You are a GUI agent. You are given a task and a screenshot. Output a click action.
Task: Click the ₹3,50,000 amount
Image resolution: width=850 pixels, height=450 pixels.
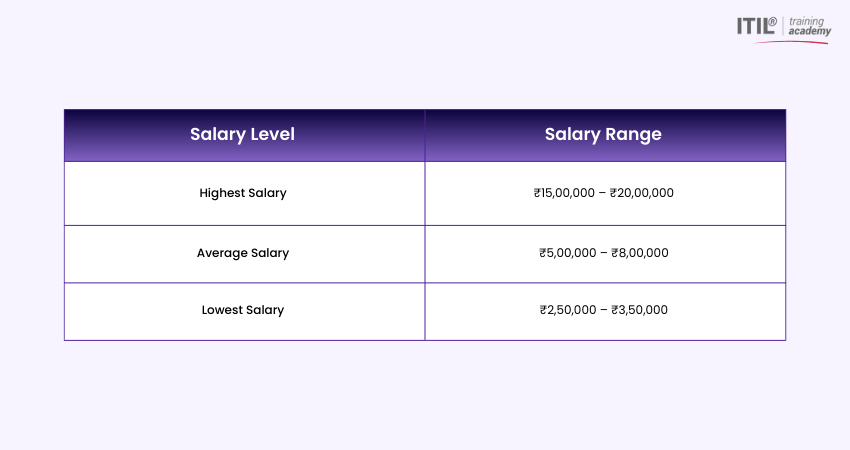tap(639, 310)
